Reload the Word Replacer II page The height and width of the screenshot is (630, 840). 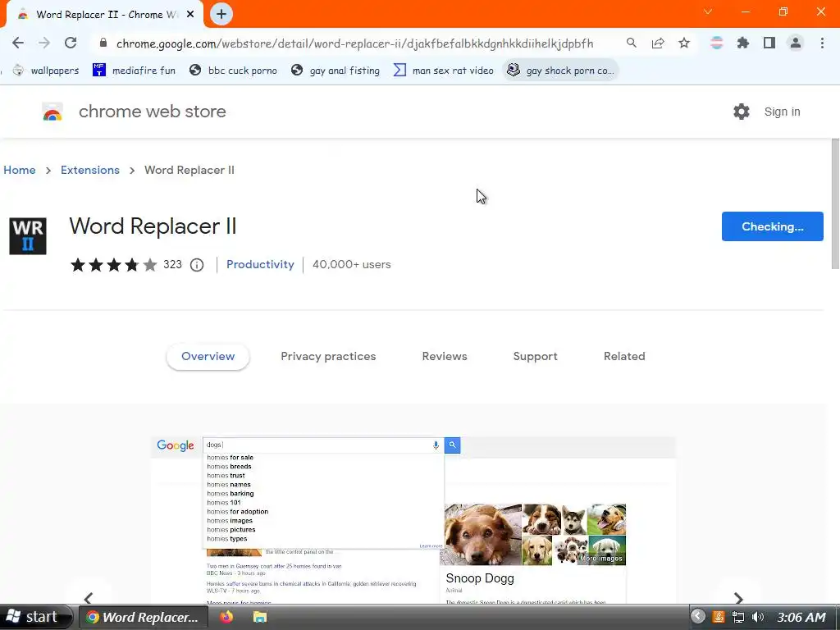71,43
